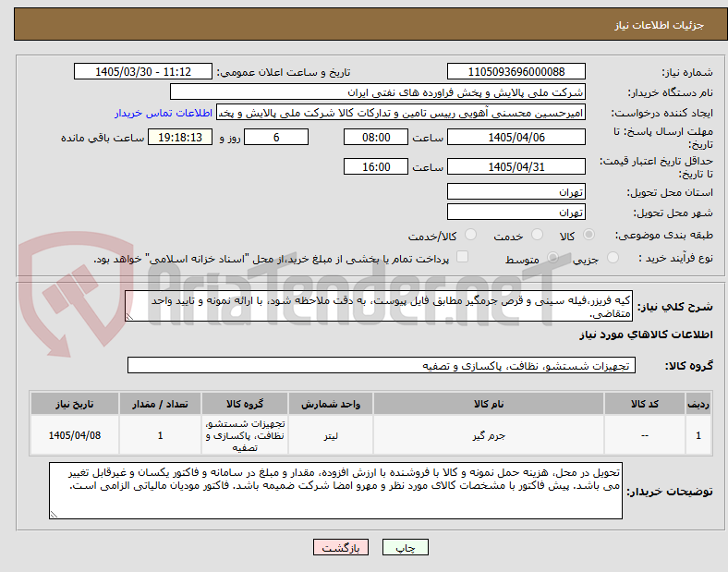Click the واحد شمارش column header

pos(331,404)
